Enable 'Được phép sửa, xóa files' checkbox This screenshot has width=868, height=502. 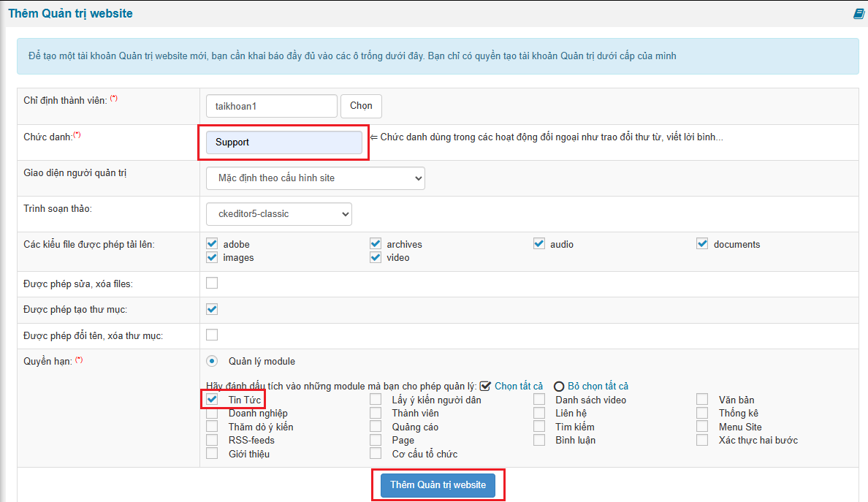[x=212, y=284]
